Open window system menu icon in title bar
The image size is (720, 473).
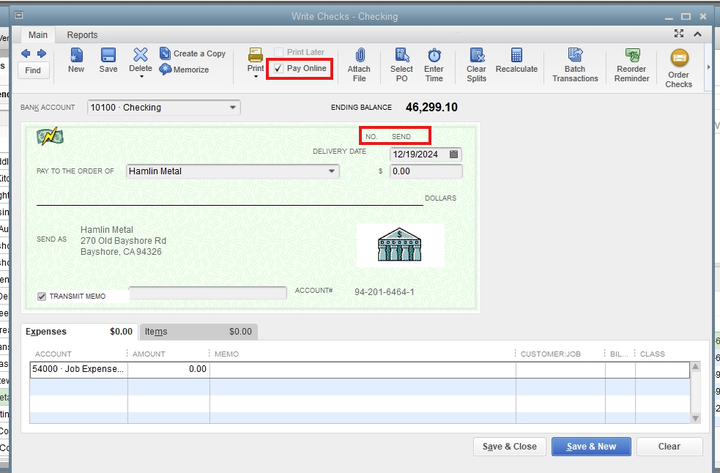click(19, 16)
